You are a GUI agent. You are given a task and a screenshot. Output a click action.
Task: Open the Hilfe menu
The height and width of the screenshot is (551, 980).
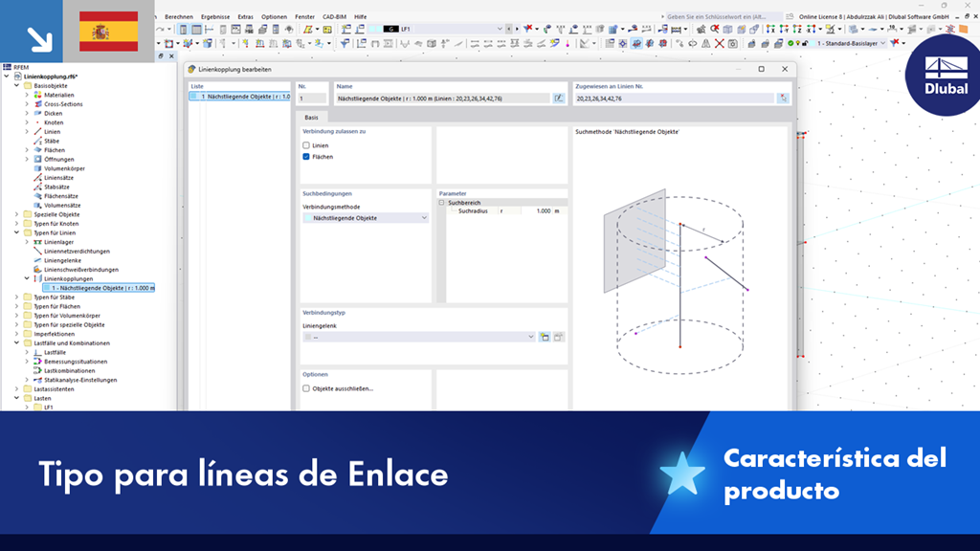(x=360, y=17)
